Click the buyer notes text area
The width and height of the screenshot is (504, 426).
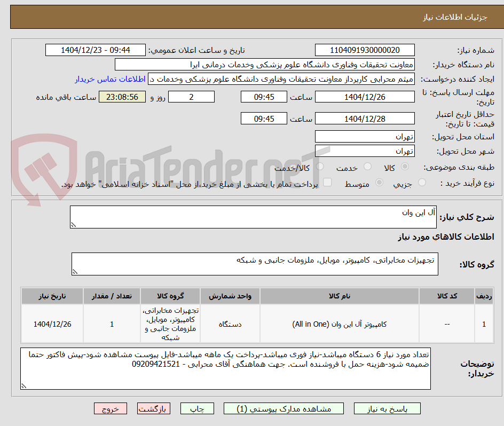coord(226,368)
